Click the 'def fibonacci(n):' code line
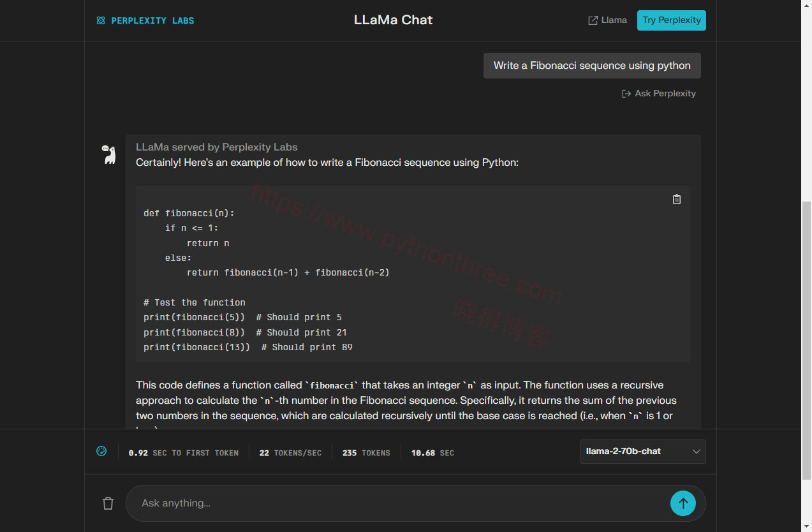This screenshot has width=812, height=532. [x=189, y=213]
